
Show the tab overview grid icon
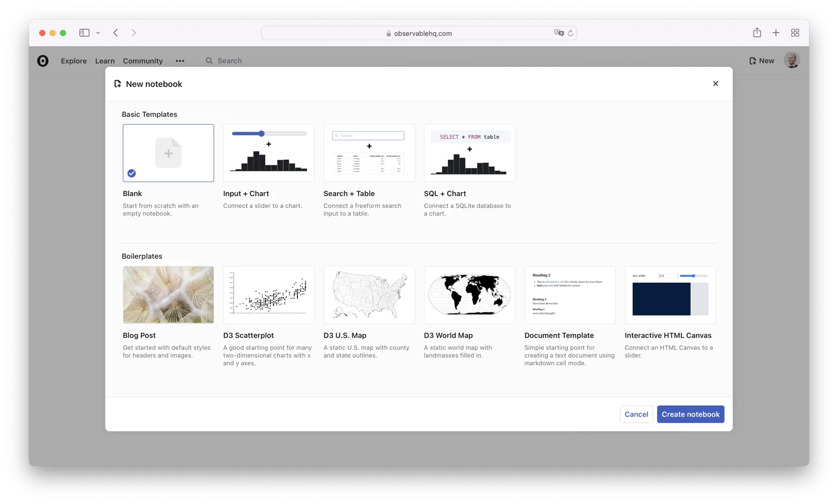coord(795,32)
